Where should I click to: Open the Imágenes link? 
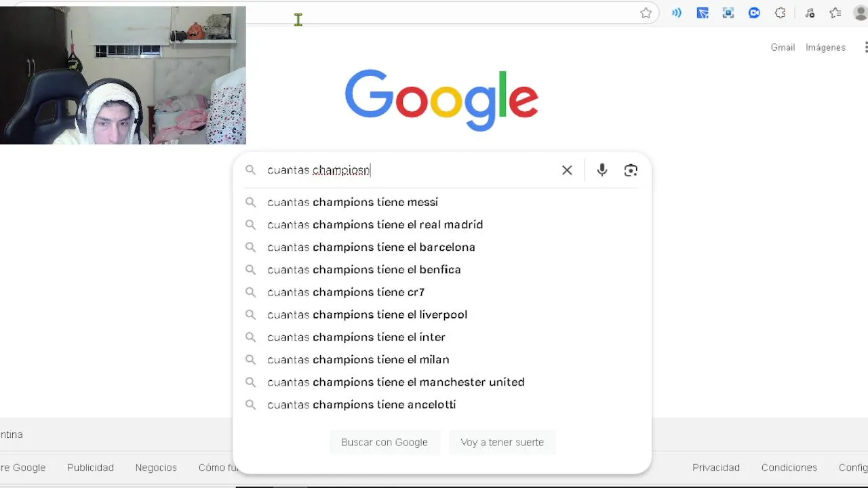tap(825, 47)
